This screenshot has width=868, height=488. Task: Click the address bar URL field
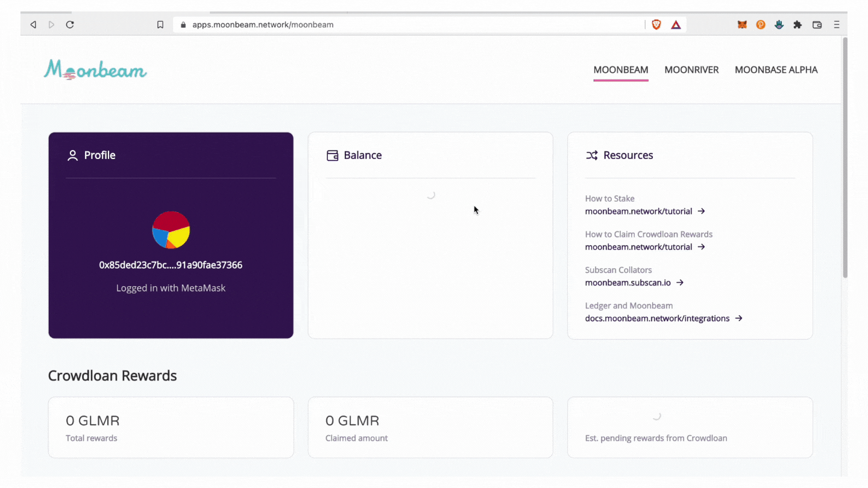pyautogui.click(x=409, y=25)
